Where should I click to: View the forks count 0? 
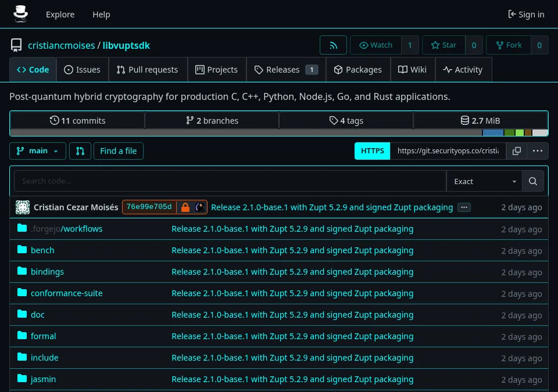pyautogui.click(x=539, y=45)
